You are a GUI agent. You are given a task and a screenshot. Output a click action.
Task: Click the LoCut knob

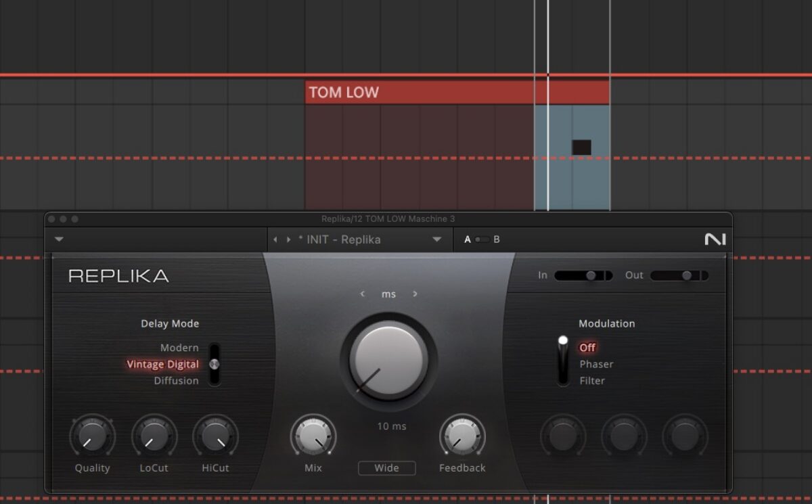click(154, 436)
